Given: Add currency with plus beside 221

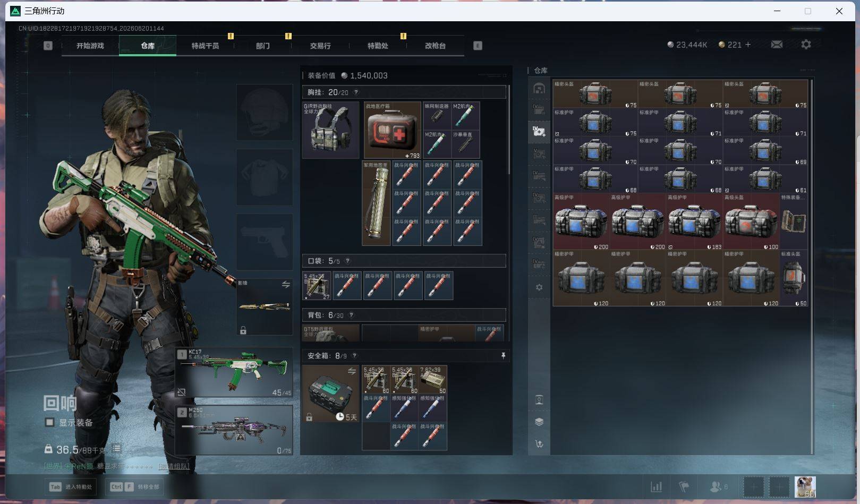Looking at the screenshot, I should pyautogui.click(x=748, y=45).
